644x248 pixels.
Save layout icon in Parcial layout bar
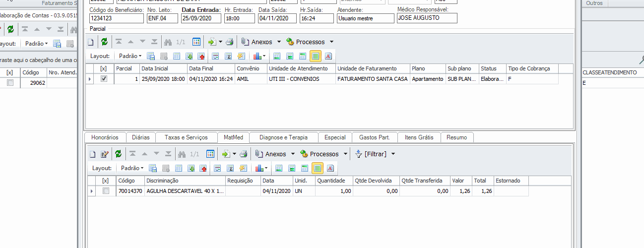151,56
